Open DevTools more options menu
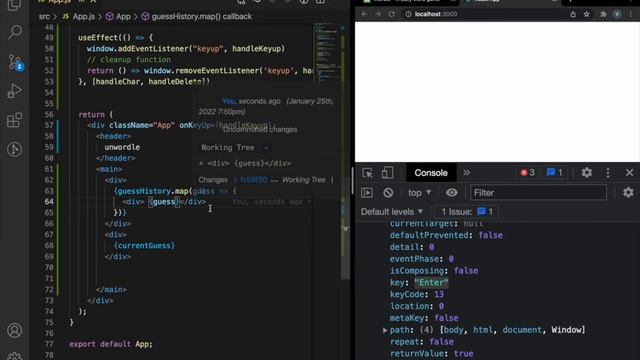Viewport: 640px width, 360px height. [x=608, y=173]
